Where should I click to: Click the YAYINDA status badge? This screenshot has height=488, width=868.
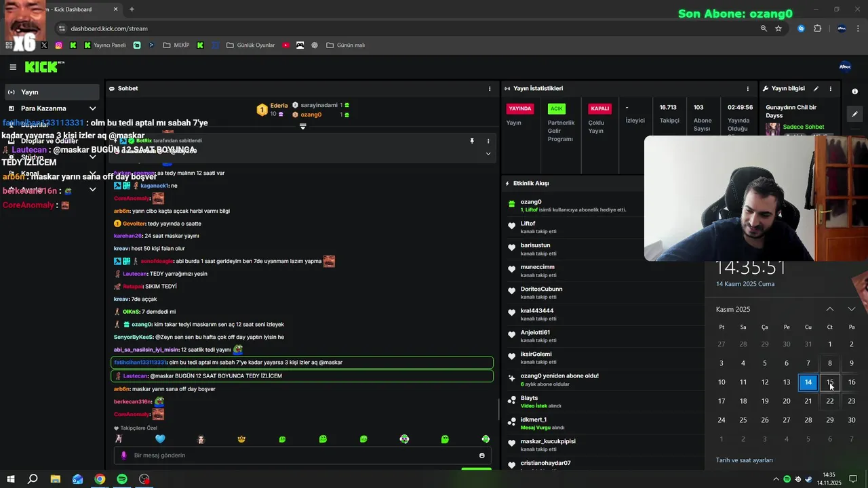pyautogui.click(x=520, y=108)
